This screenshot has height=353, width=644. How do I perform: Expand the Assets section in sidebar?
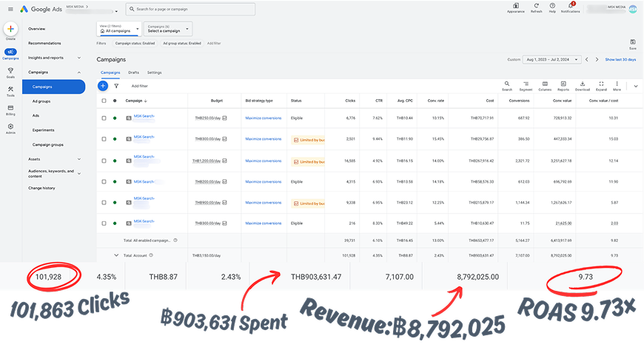click(79, 159)
